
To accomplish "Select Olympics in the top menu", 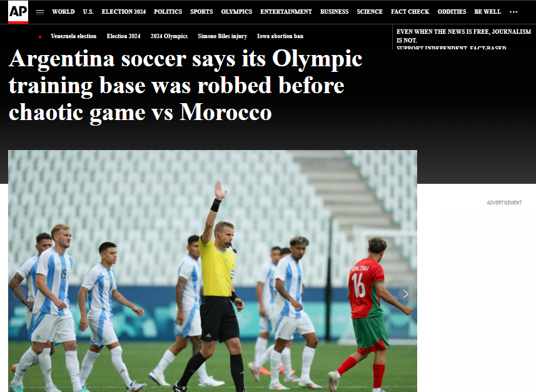I will 236,12.
